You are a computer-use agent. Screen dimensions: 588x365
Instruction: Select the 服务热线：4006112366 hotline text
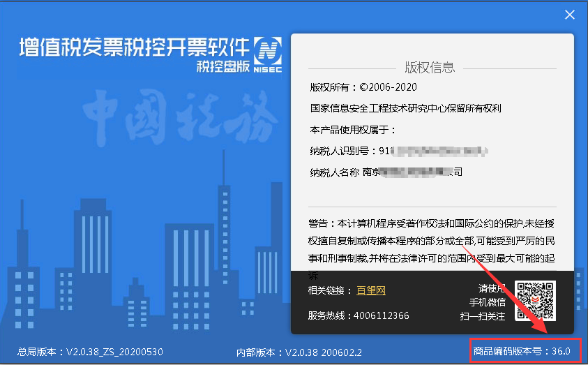pos(358,315)
